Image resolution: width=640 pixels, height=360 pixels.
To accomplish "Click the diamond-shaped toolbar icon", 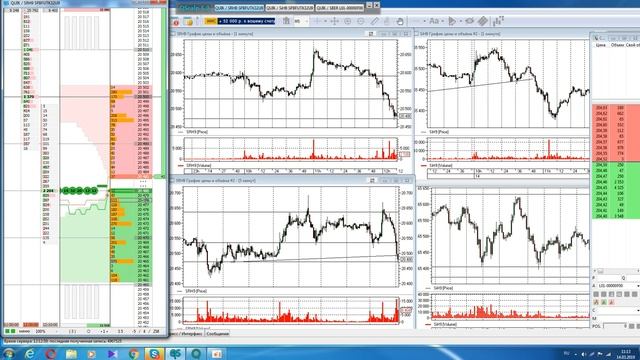I will 483,21.
